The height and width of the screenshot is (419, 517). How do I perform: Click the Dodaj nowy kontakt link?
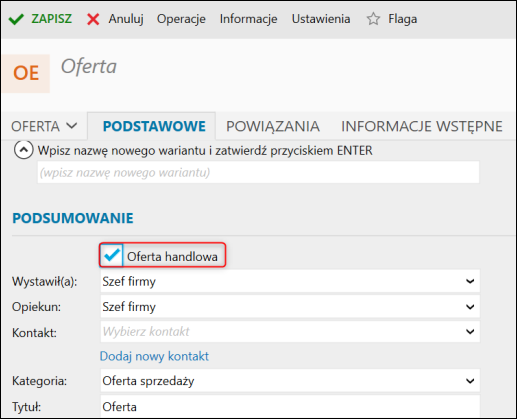pos(154,356)
